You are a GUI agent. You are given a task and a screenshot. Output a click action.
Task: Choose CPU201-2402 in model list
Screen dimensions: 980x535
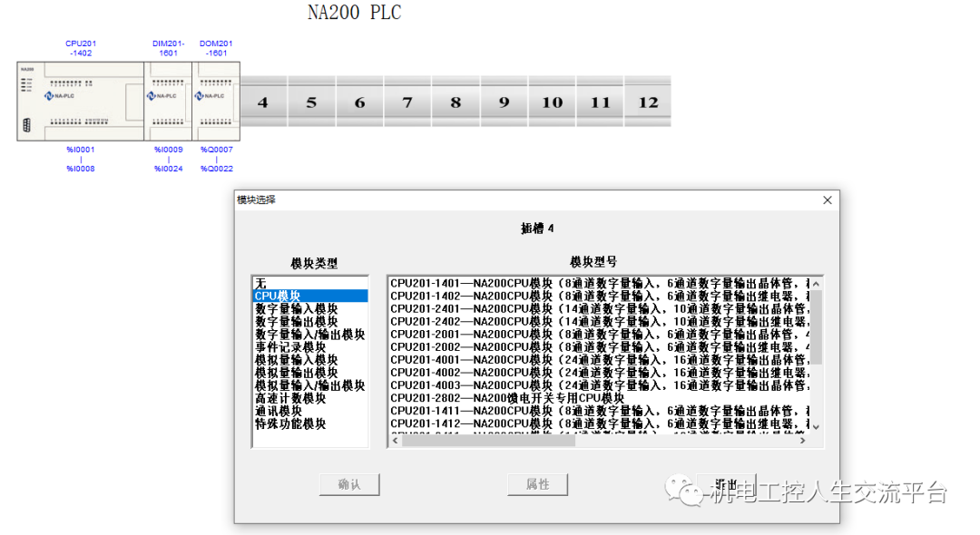pos(600,322)
